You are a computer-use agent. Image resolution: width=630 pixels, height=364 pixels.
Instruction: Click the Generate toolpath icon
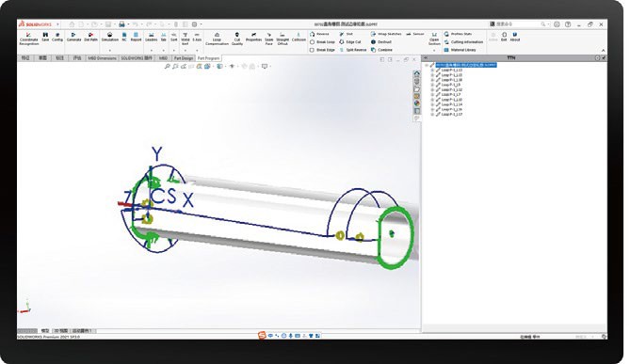pyautogui.click(x=73, y=37)
